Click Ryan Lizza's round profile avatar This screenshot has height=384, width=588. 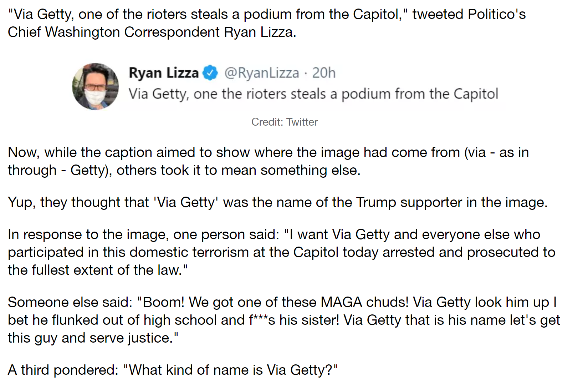pyautogui.click(x=96, y=87)
